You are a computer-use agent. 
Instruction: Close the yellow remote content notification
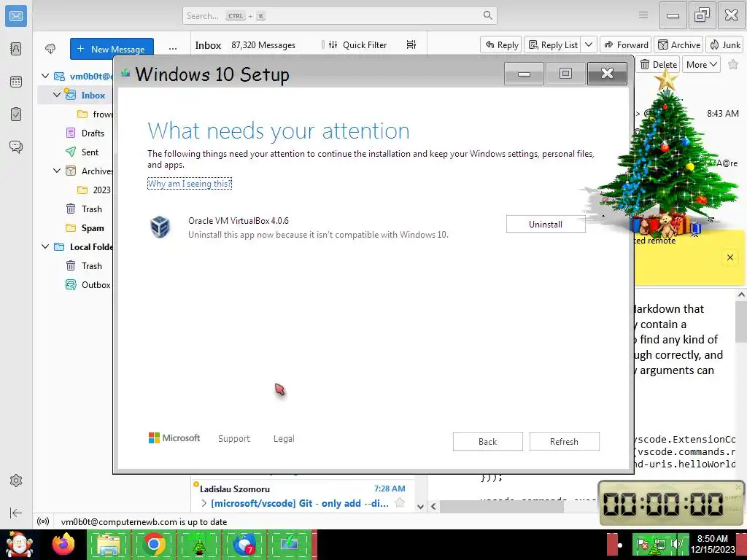coord(729,257)
